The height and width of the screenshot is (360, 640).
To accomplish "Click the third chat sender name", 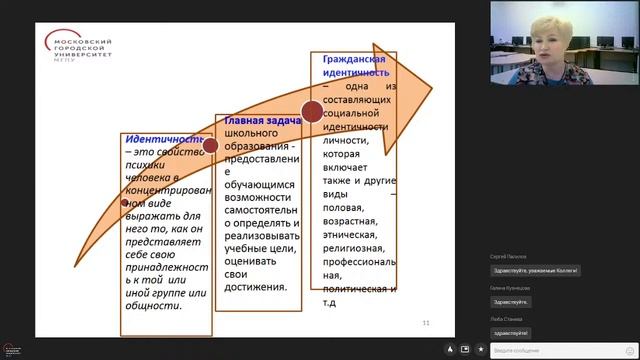I will click(x=506, y=319).
